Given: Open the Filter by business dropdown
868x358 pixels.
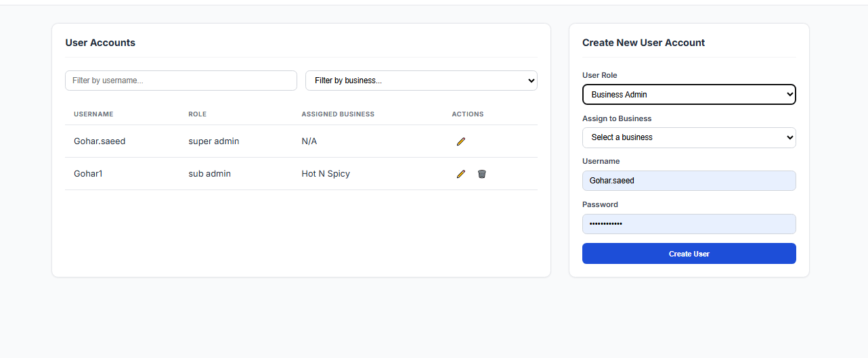Looking at the screenshot, I should point(421,81).
